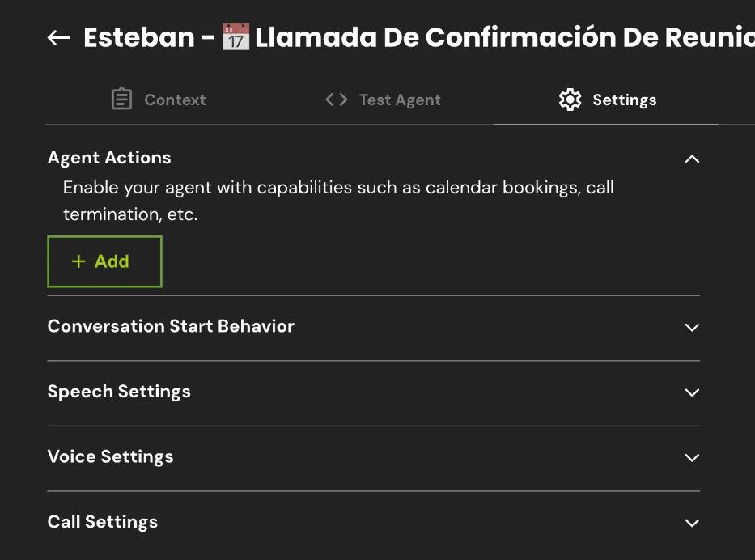Image resolution: width=755 pixels, height=560 pixels.
Task: Collapse Agent Actions using its up chevron
Action: point(692,159)
